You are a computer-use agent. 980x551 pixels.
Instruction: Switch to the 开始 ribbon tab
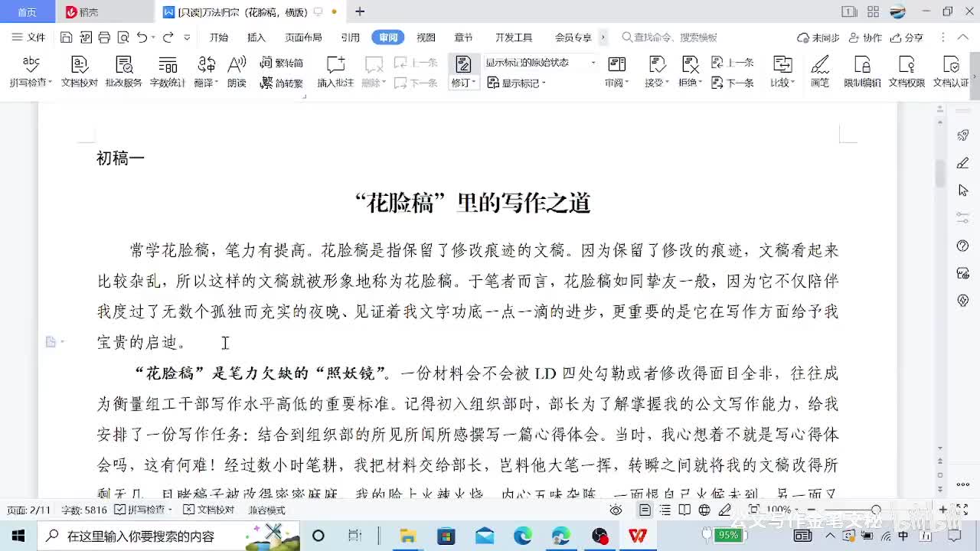coord(219,37)
